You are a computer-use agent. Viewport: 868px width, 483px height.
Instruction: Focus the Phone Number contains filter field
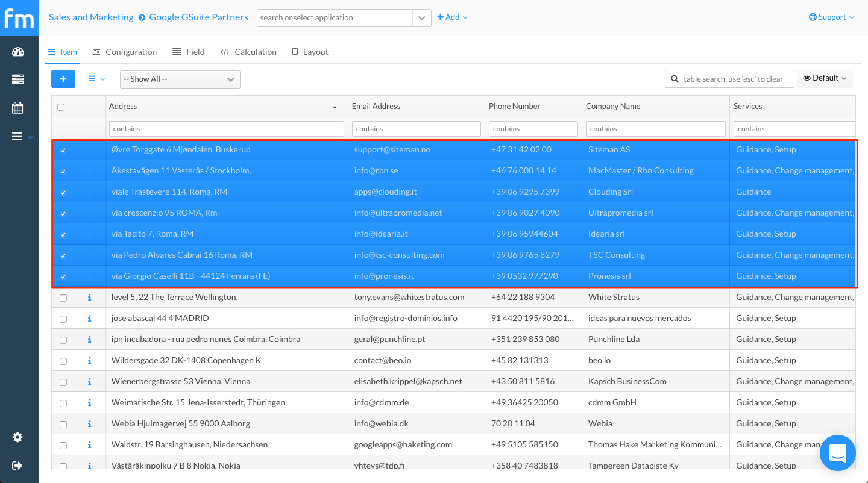533,128
